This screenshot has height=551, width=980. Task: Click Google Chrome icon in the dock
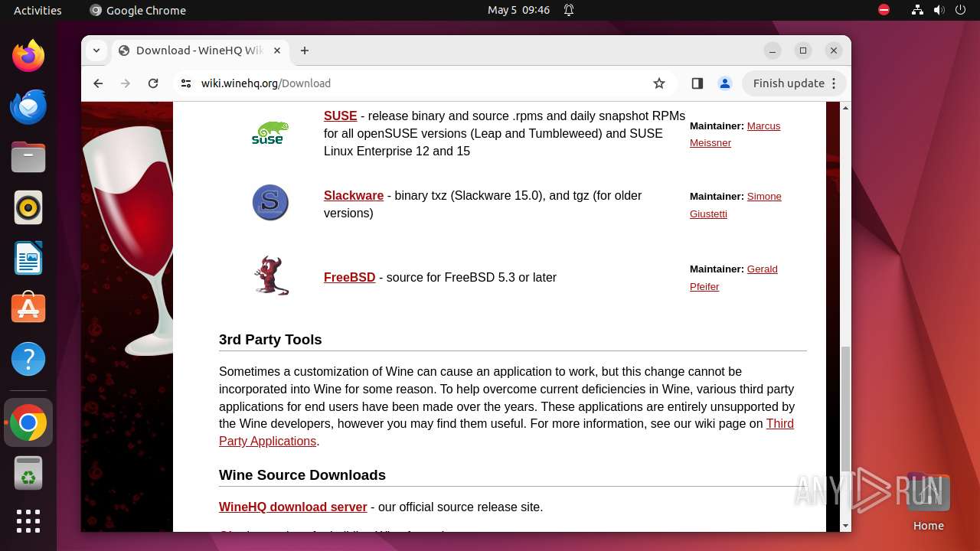click(x=28, y=422)
